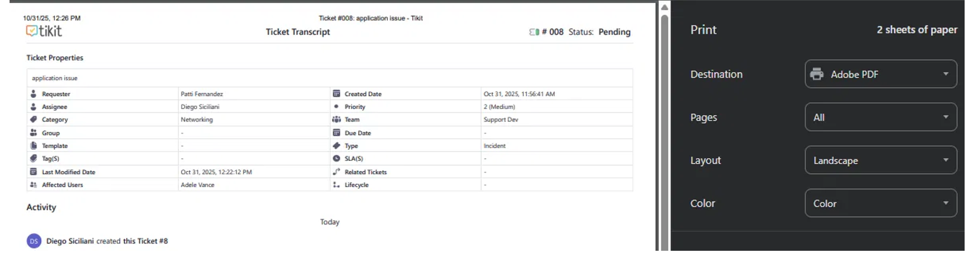Screen dimensions: 980x263
Task: Click the Networking category value
Action: (x=197, y=120)
